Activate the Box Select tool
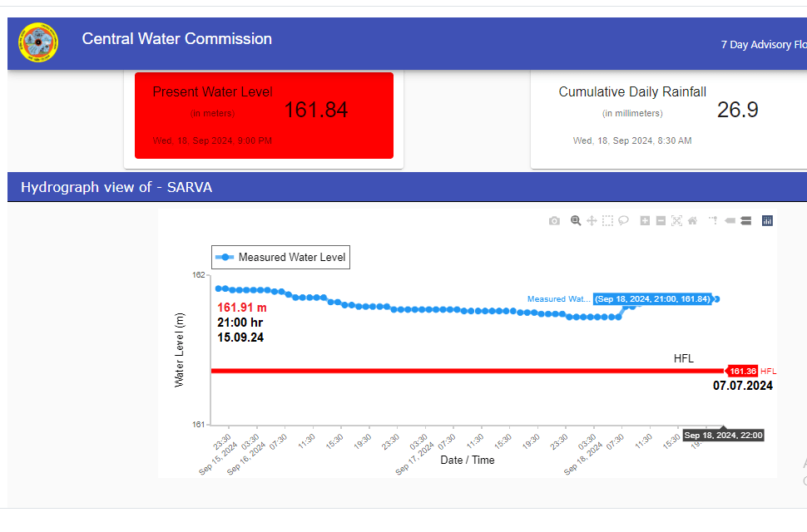 click(607, 221)
